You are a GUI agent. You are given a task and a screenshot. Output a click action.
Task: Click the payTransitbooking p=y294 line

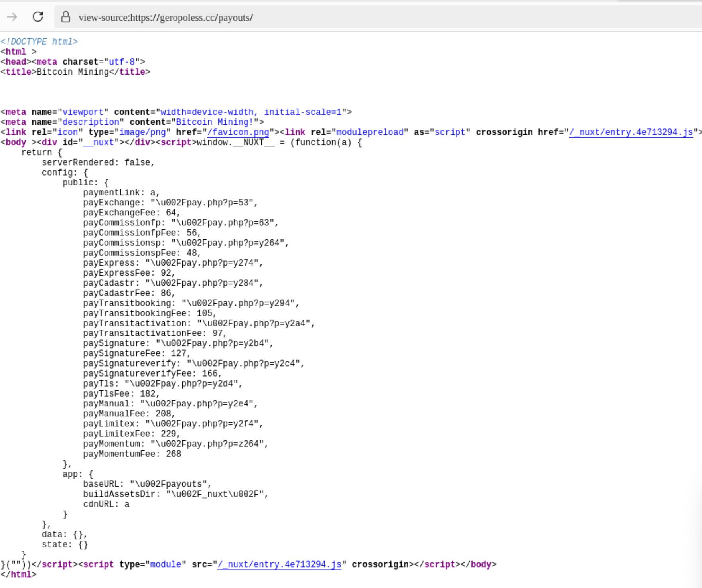[191, 303]
